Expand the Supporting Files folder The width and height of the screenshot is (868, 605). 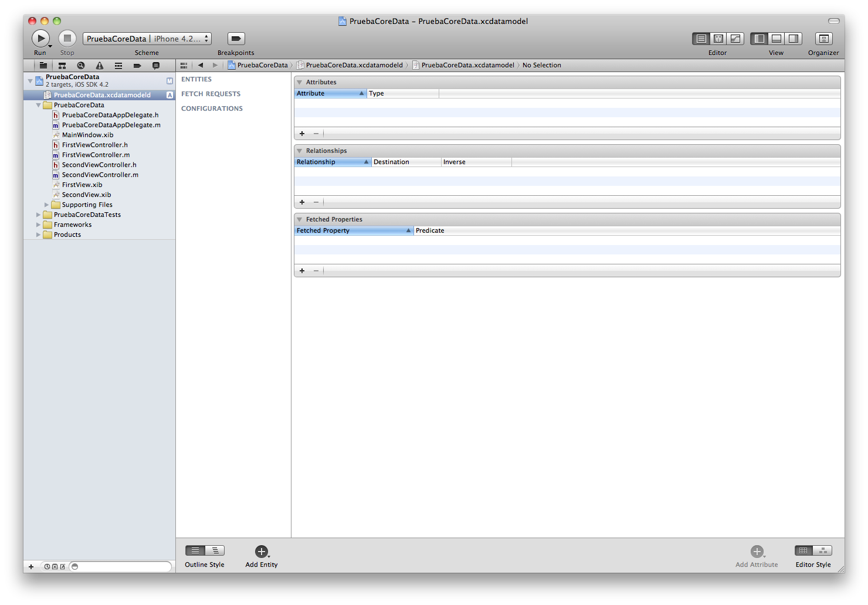47,205
